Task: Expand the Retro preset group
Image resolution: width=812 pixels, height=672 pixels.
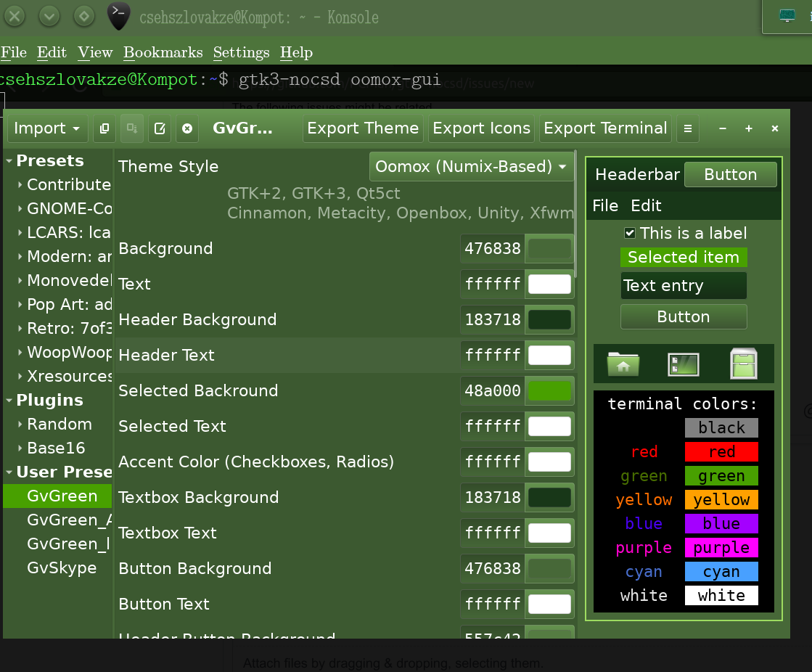Action: [20, 328]
